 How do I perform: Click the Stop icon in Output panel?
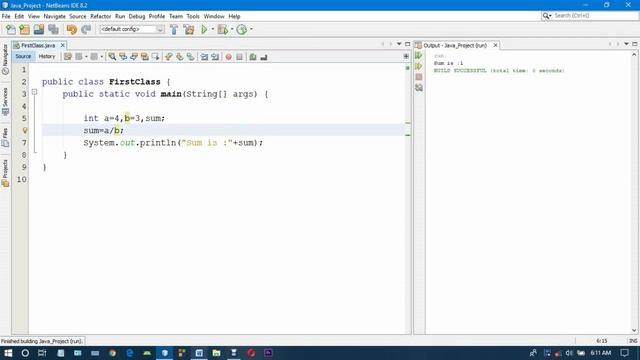[x=419, y=77]
